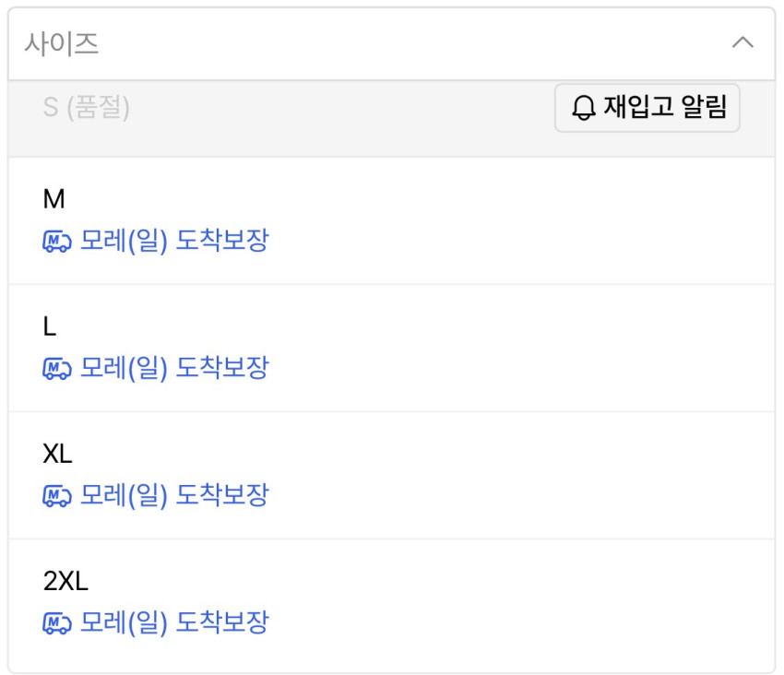This screenshot has height=675, width=784.
Task: Select size M option
Action: point(391,220)
